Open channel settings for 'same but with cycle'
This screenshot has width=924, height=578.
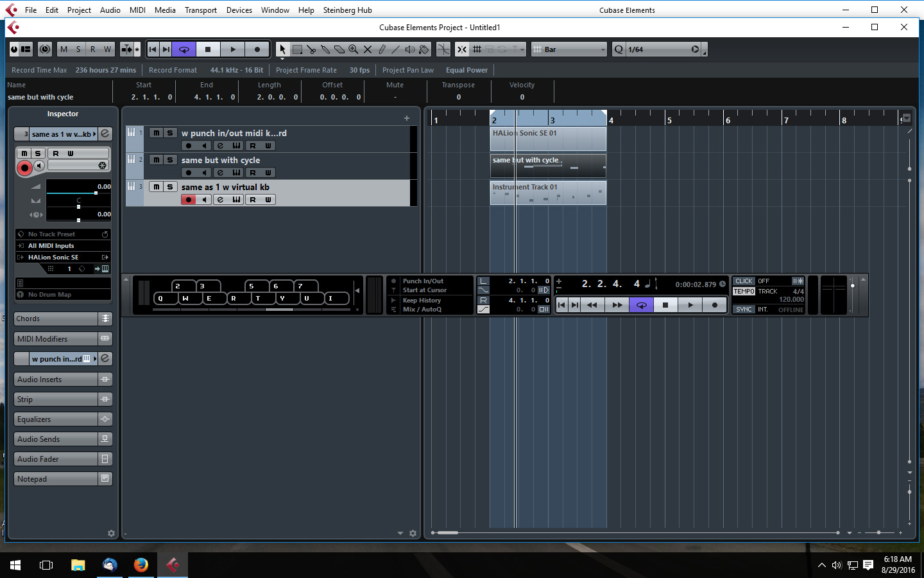(220, 173)
